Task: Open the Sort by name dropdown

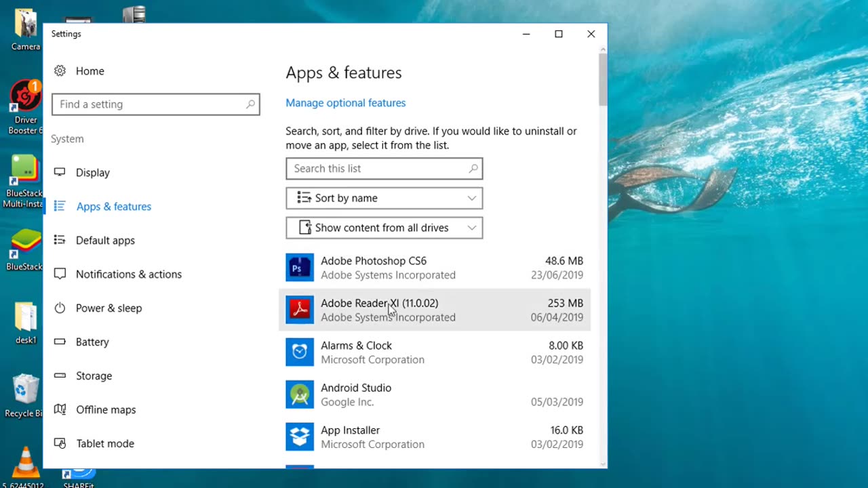Action: pyautogui.click(x=384, y=198)
